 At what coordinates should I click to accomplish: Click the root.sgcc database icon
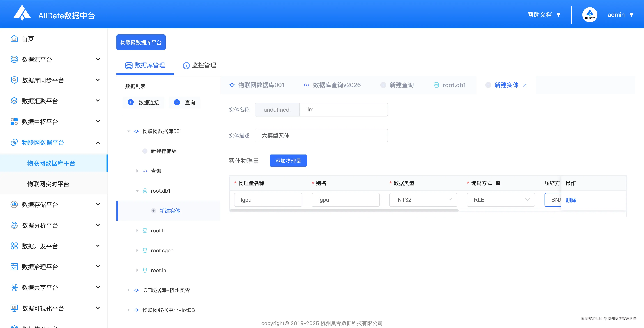(x=145, y=250)
